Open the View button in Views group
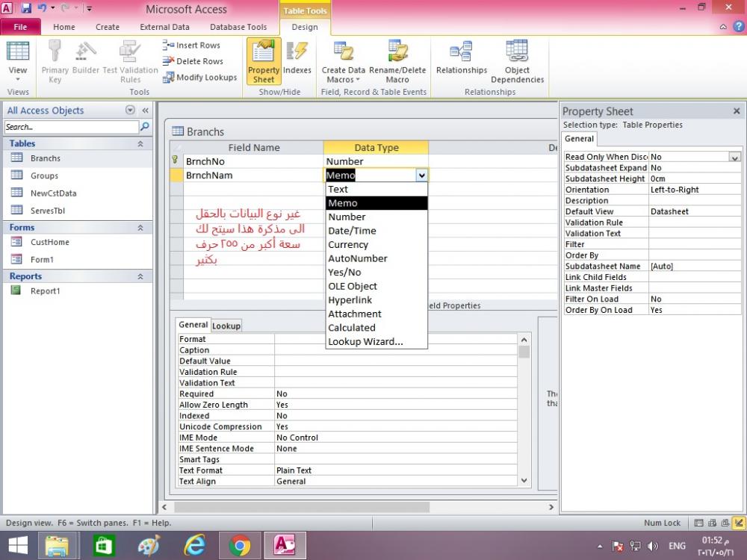 [18, 62]
